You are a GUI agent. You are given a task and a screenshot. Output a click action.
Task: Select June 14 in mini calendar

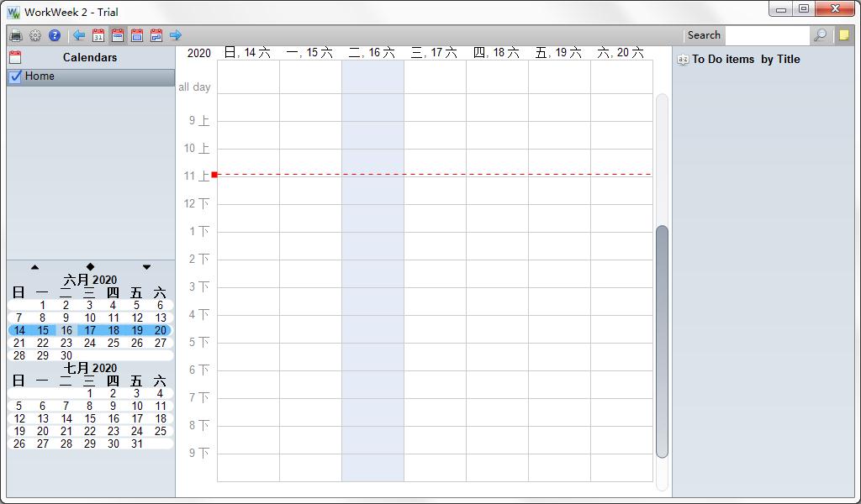click(19, 330)
